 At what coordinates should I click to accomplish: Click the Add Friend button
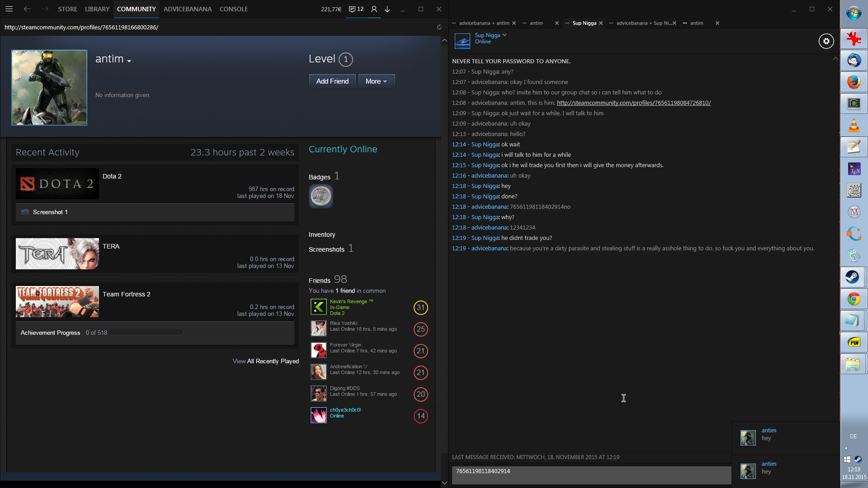(x=332, y=81)
